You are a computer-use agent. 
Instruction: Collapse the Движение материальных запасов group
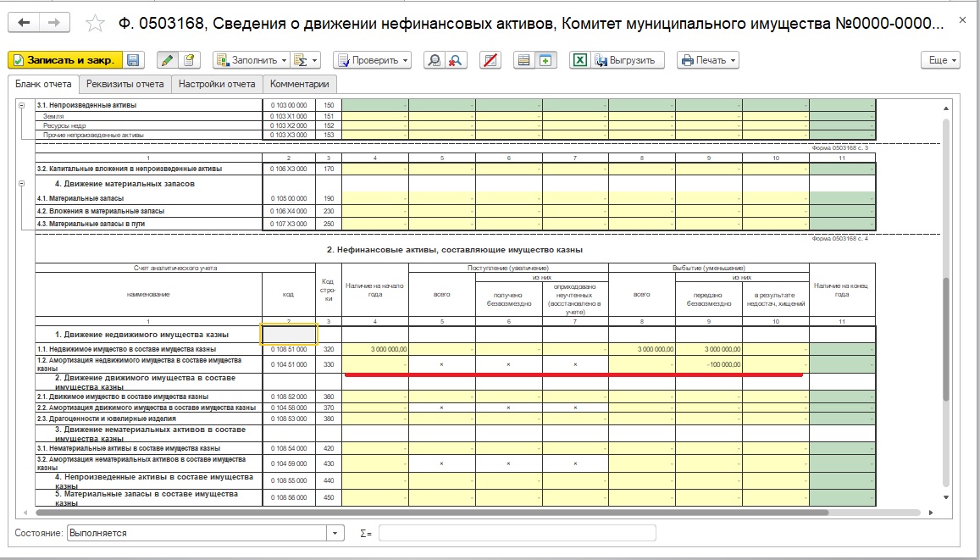click(21, 183)
